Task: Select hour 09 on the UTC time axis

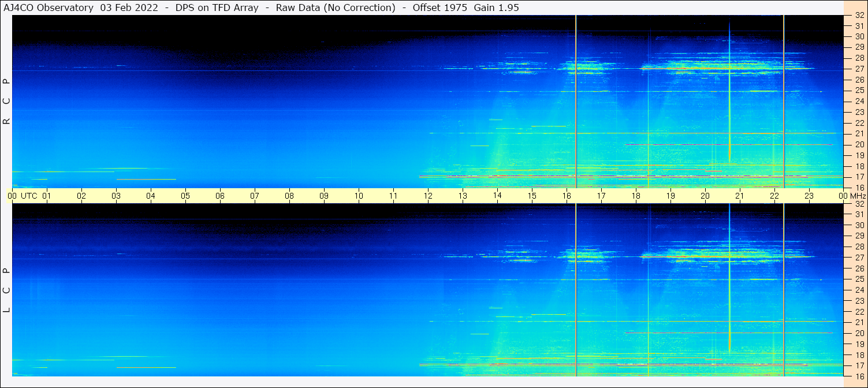Action: [x=324, y=196]
